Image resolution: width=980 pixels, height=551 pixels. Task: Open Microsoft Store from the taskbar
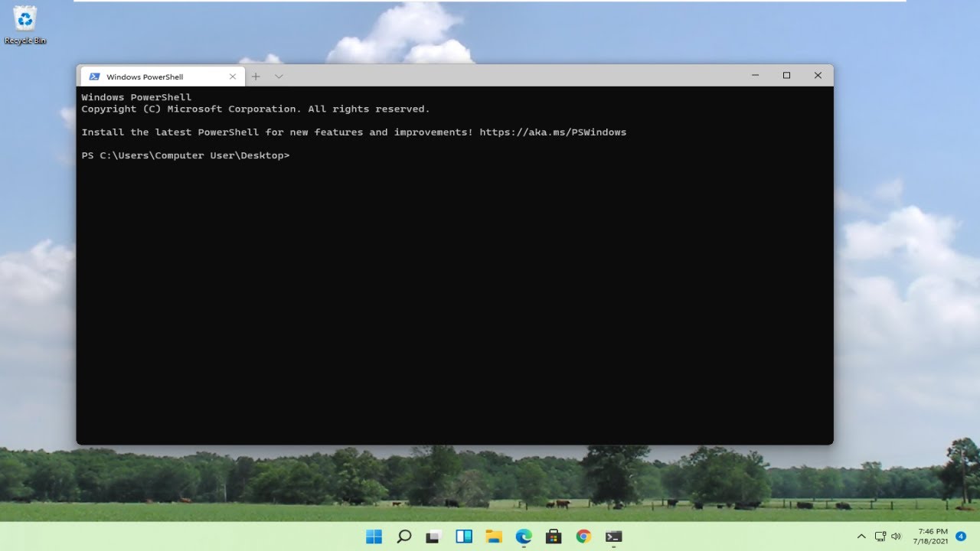pos(554,536)
